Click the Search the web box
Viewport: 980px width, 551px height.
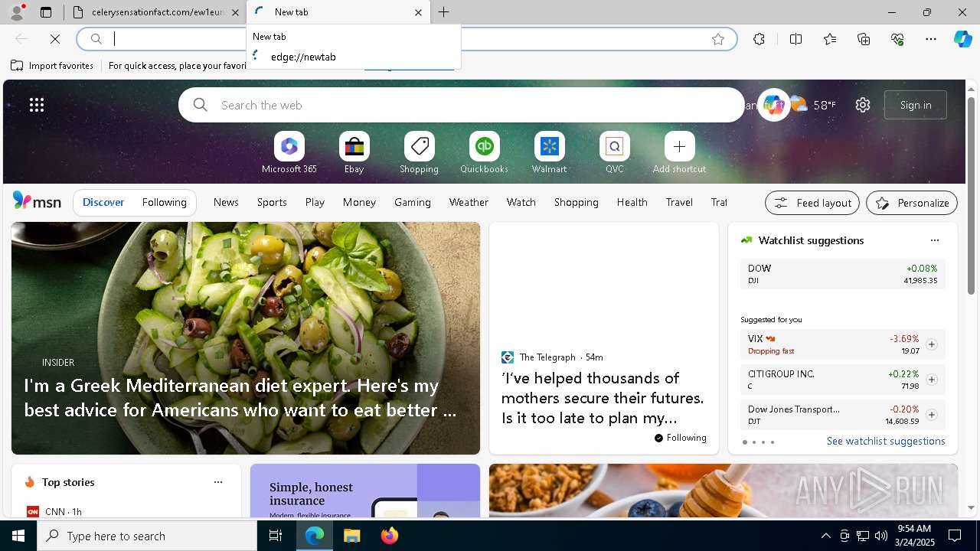point(462,105)
